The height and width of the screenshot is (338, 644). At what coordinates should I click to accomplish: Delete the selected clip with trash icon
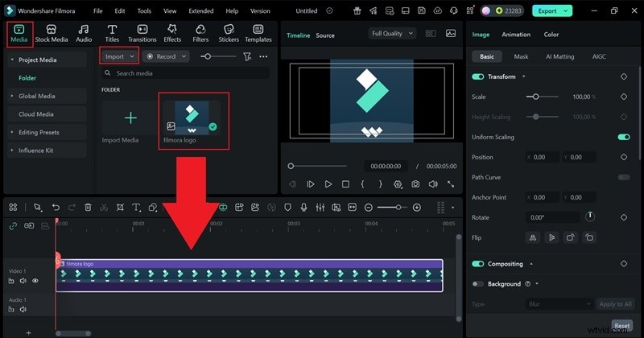[x=88, y=208]
